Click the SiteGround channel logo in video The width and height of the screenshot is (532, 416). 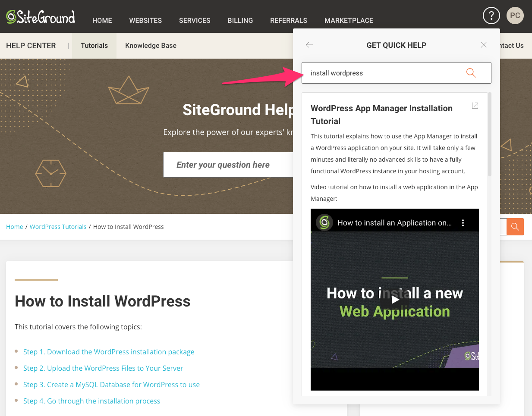coord(324,222)
